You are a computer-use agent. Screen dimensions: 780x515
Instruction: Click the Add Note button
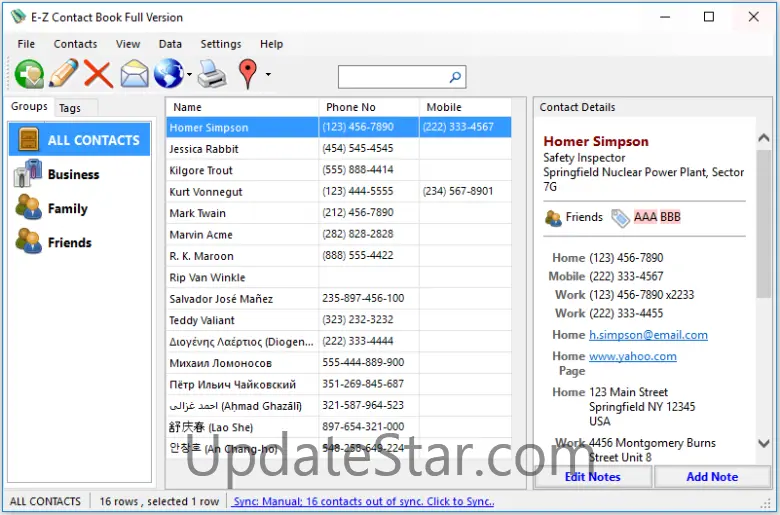click(711, 477)
